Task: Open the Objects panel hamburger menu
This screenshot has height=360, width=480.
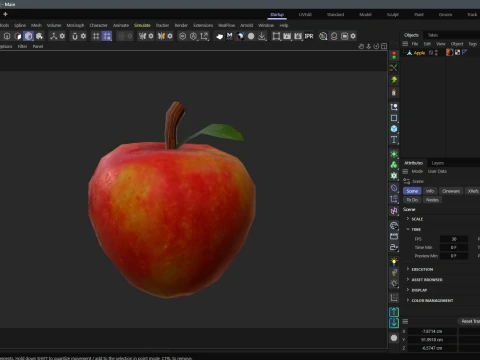Action: [x=405, y=44]
